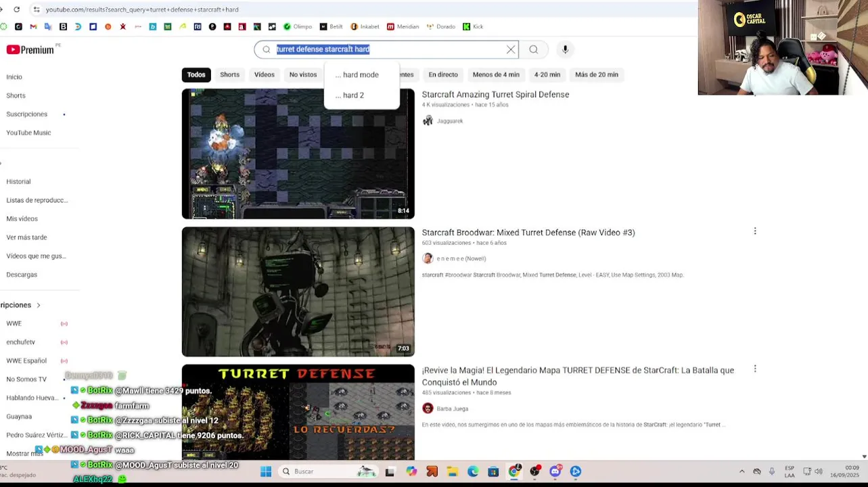Select the Videos filter chip

[265, 75]
